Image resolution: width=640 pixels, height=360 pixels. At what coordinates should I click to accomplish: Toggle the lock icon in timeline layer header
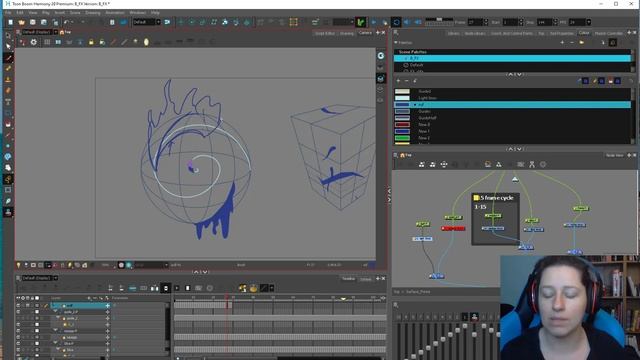point(32,298)
